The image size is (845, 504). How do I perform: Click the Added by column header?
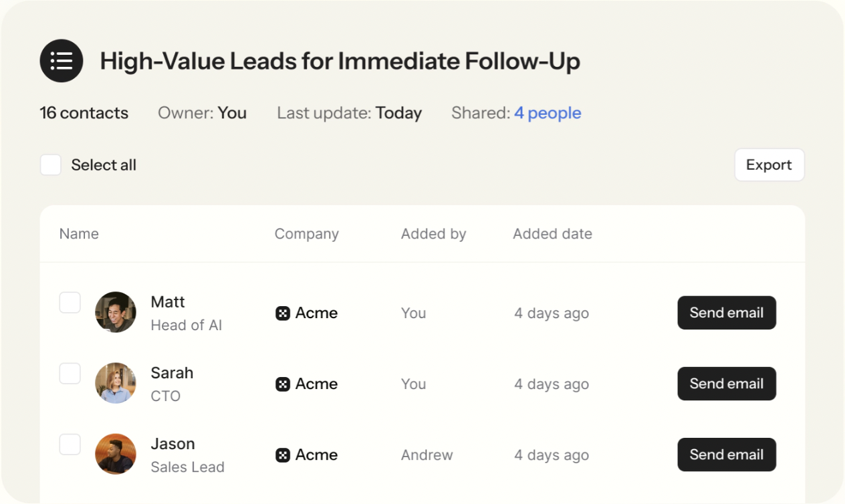pos(433,234)
